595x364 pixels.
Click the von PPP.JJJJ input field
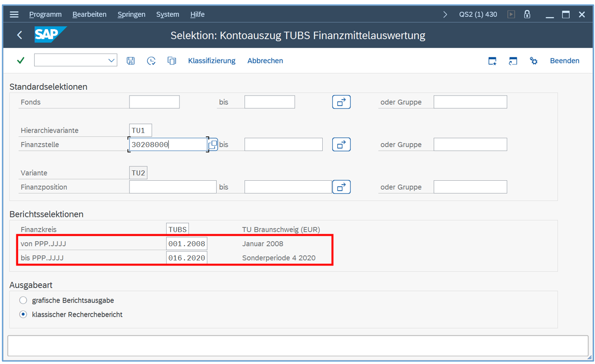click(186, 244)
